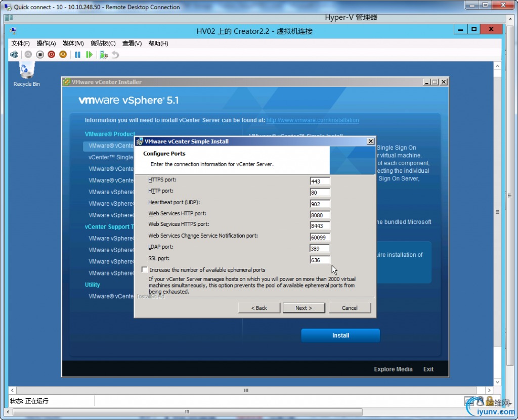Viewport: 518px width, 420px height.
Task: Click the Utility heading in the sidebar
Action: (92, 285)
